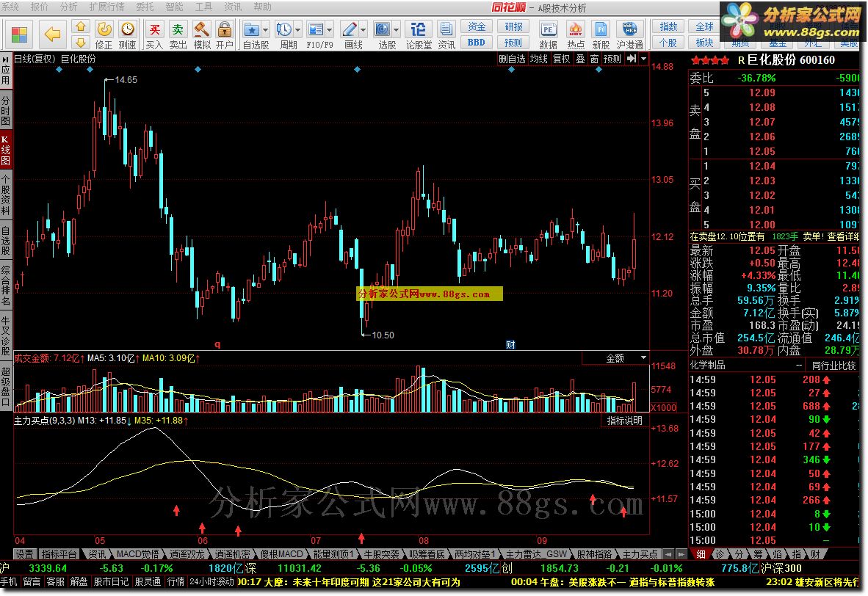Toggle 均线 moving average lines
This screenshot has width=868, height=596.
coord(538,59)
